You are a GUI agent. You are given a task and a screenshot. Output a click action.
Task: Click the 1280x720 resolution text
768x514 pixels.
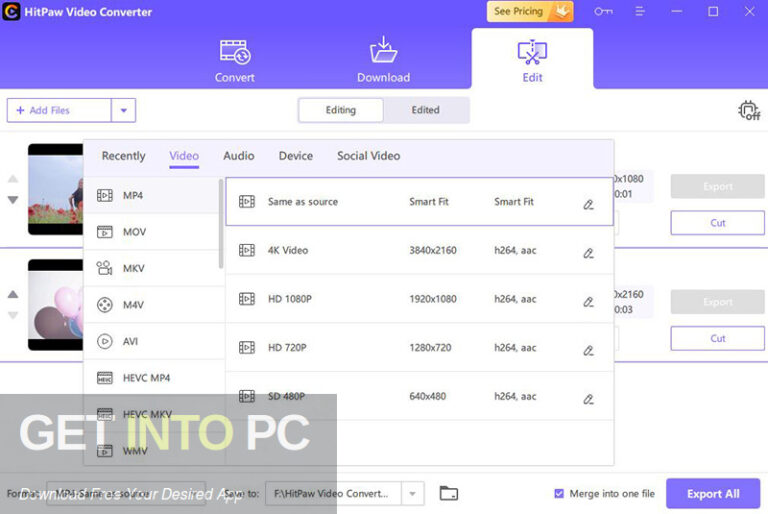click(x=431, y=347)
